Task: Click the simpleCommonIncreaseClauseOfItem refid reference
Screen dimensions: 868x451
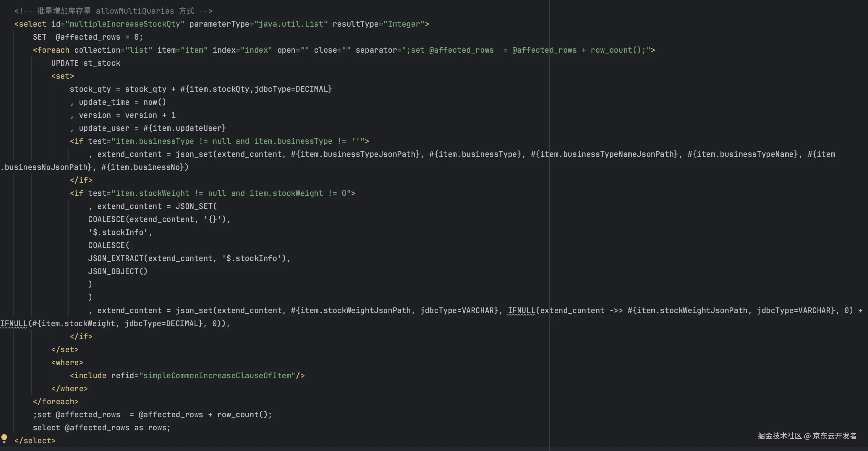Action: (217, 376)
